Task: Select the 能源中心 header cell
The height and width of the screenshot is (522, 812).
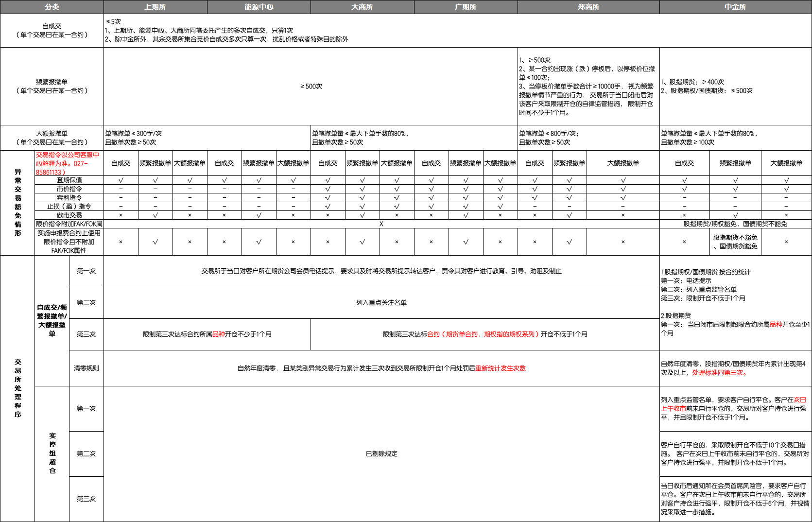Action: coord(259,7)
